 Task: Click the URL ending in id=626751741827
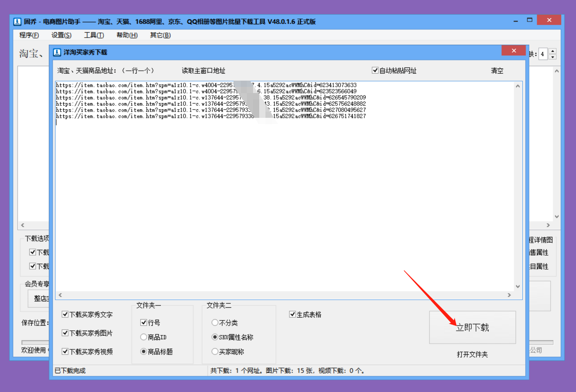(x=211, y=116)
